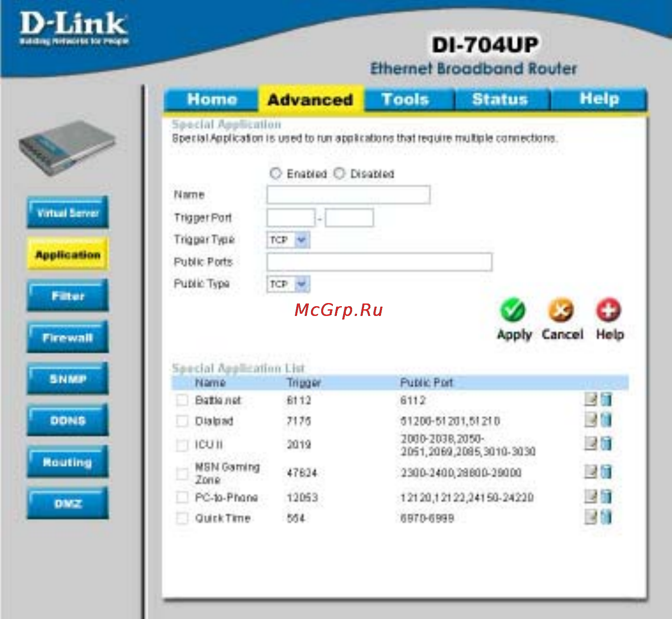Open the Trigger Type dropdown

point(288,240)
